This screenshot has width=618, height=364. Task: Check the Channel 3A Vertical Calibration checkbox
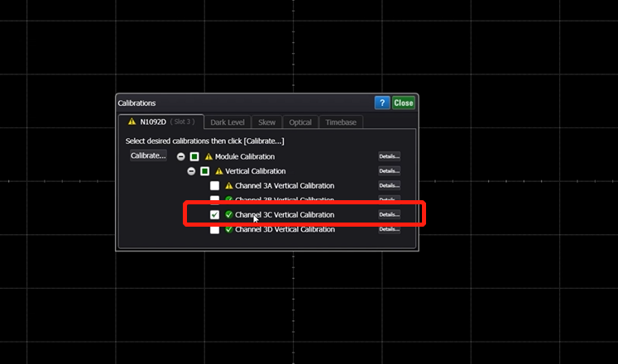click(x=215, y=185)
